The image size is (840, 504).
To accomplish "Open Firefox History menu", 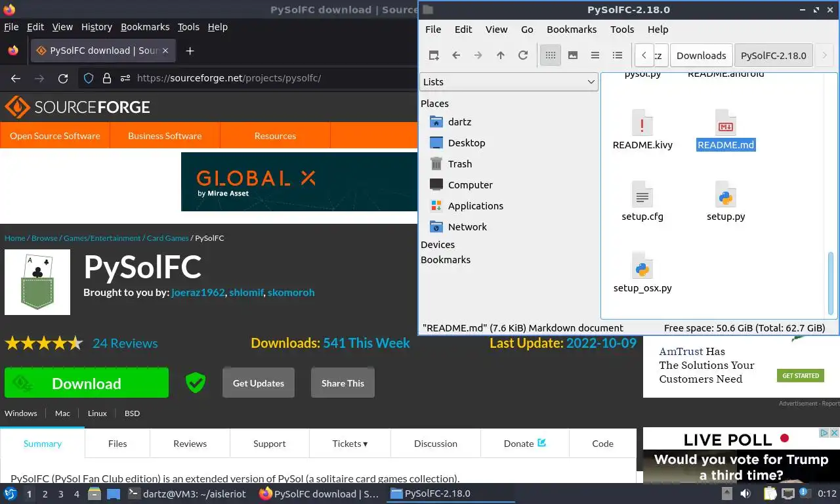I will [96, 27].
